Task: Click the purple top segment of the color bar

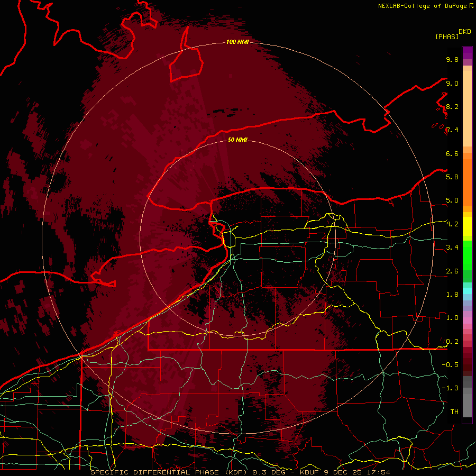Action: [467, 53]
